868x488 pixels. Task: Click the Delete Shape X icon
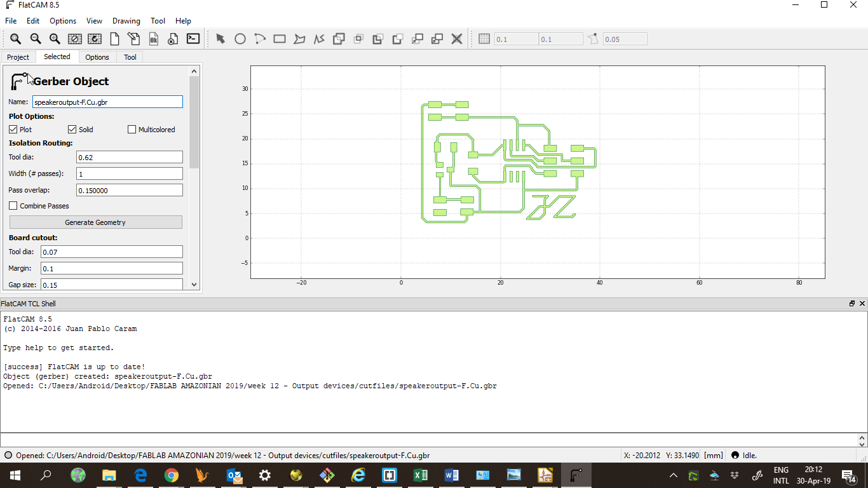click(457, 39)
